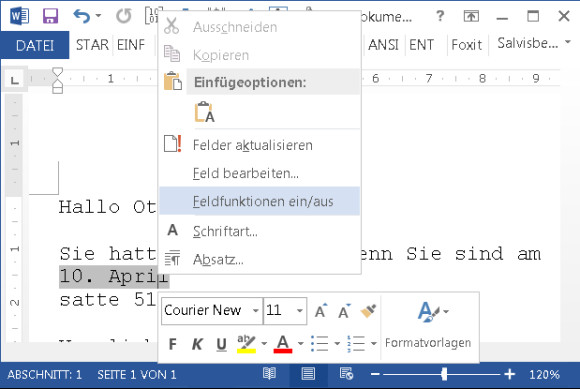580x389 pixels.
Task: Apply the yellow text highlight color
Action: click(x=246, y=344)
